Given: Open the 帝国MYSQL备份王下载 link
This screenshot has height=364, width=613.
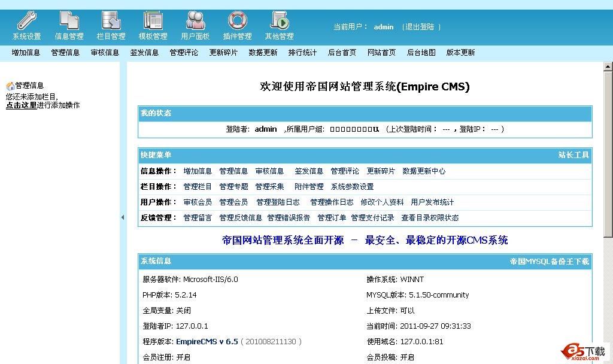Looking at the screenshot, I should (x=550, y=261).
